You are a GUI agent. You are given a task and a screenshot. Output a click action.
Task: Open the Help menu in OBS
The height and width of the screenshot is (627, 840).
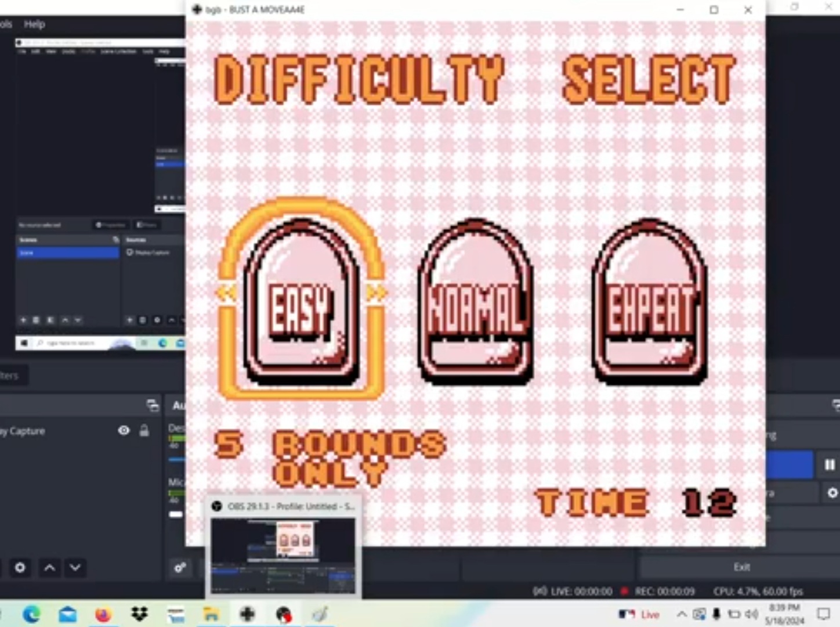[34, 24]
